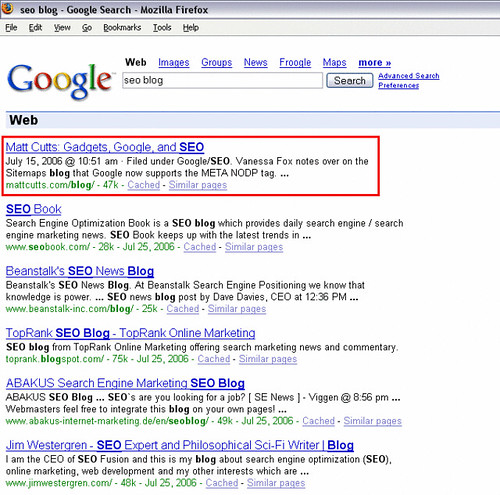Open the Preferences link
Screen dimensions: 500x495
(398, 86)
